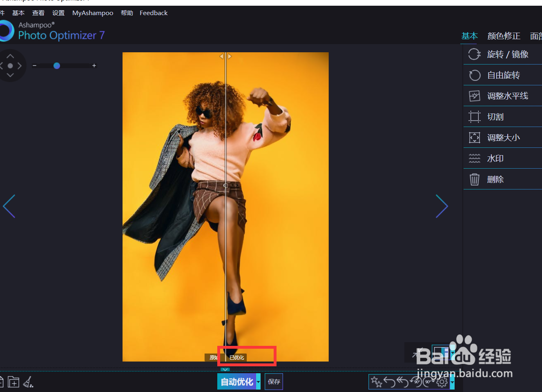The height and width of the screenshot is (392, 542).
Task: Click the photo preview image
Action: (225, 207)
